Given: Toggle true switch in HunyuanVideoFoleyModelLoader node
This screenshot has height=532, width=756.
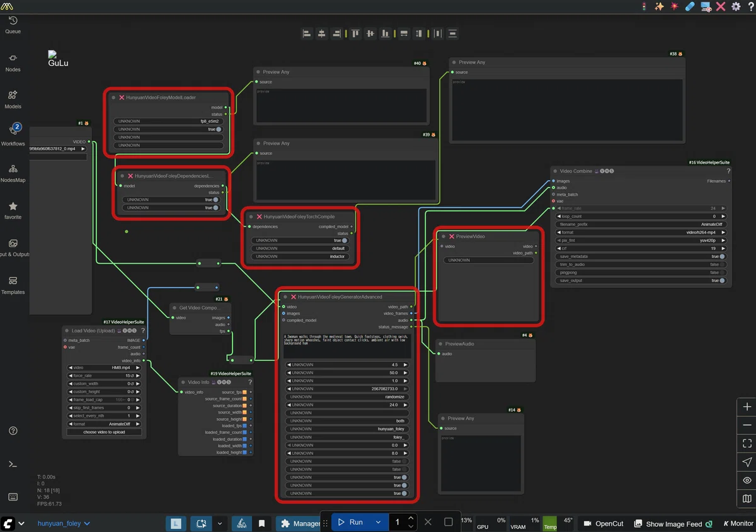Looking at the screenshot, I should [219, 129].
